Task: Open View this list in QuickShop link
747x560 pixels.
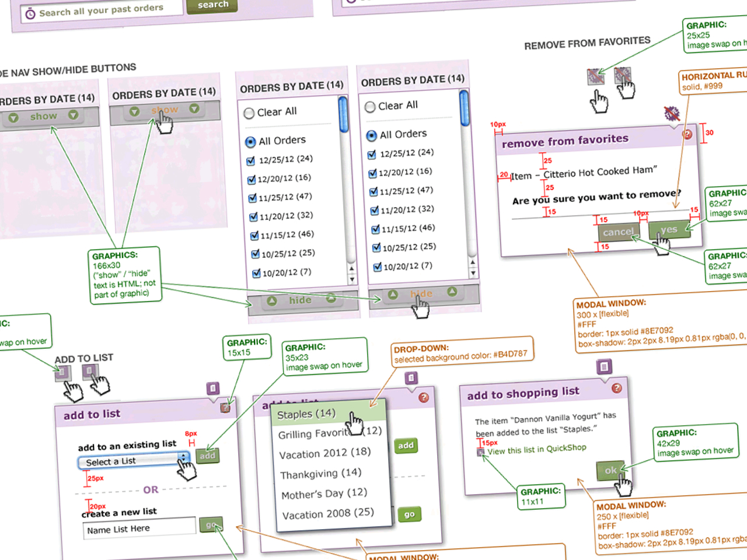Action: coord(536,449)
